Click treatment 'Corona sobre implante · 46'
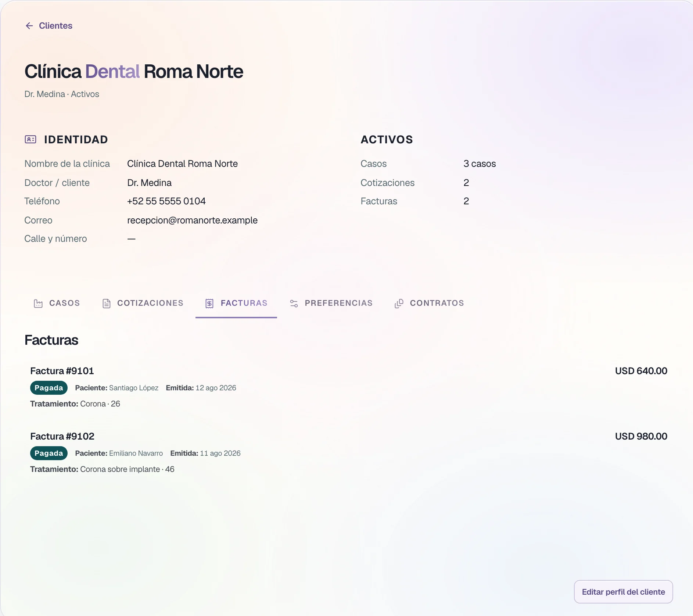This screenshot has width=693, height=616. pos(127,469)
